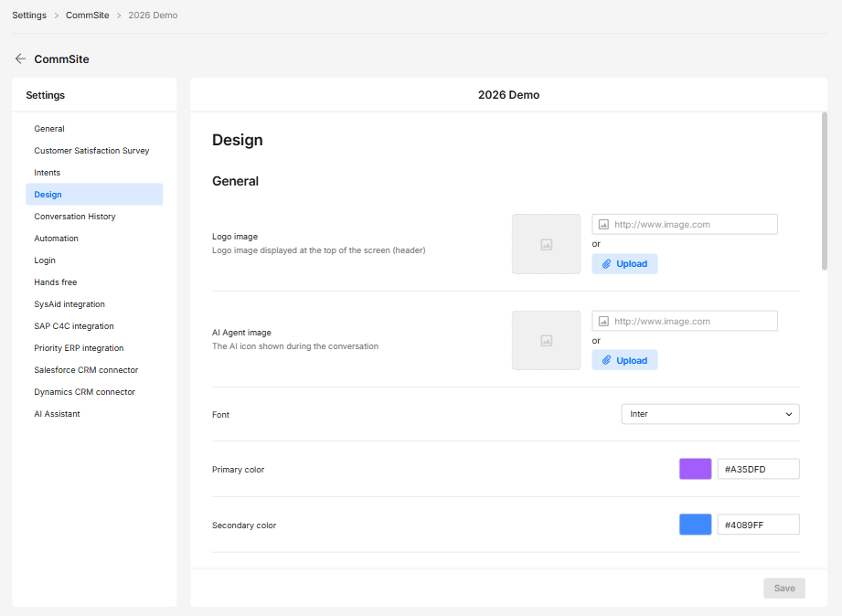The height and width of the screenshot is (616, 842).
Task: Select Design in the settings sidebar
Action: click(x=94, y=195)
